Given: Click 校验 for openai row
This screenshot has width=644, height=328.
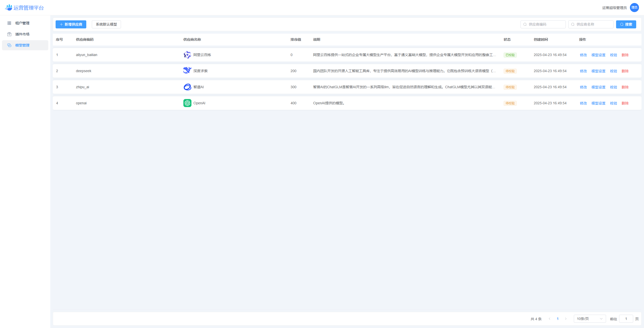Looking at the screenshot, I should click(x=614, y=103).
